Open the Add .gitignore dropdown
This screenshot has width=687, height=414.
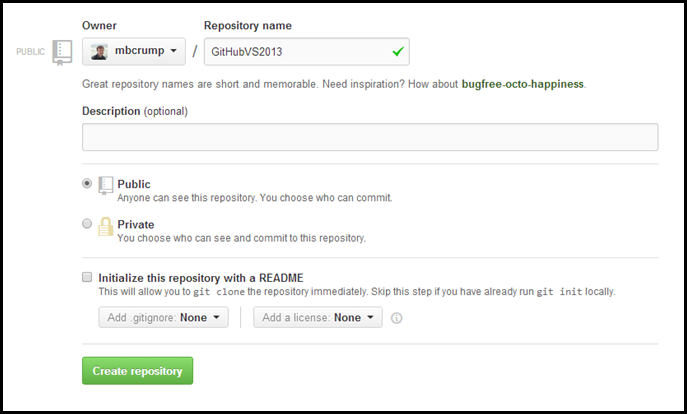tap(163, 317)
